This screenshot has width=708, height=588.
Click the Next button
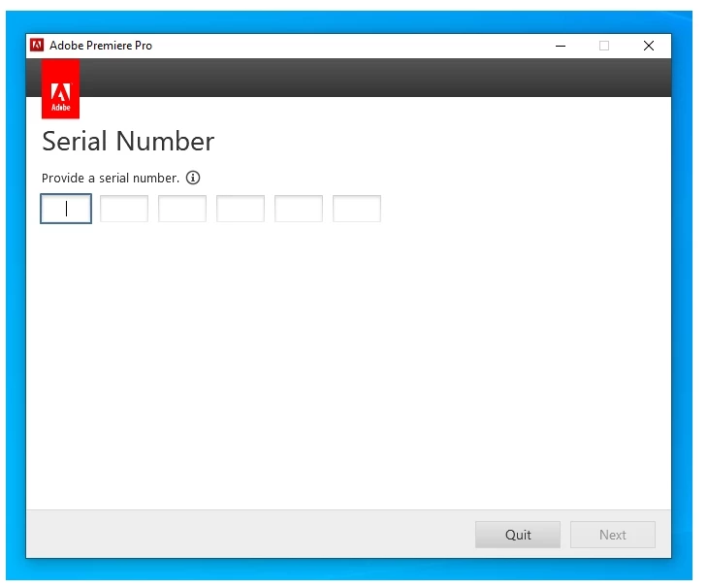coord(613,535)
